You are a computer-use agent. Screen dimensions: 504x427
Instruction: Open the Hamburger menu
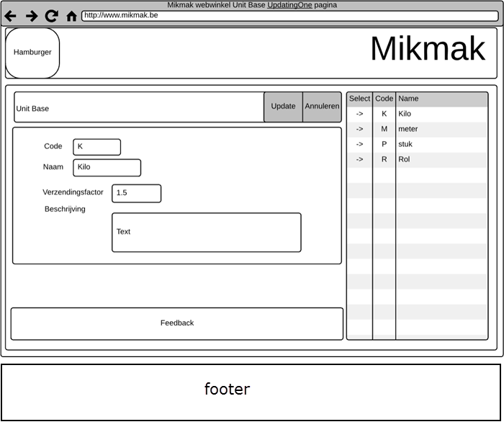click(32, 53)
